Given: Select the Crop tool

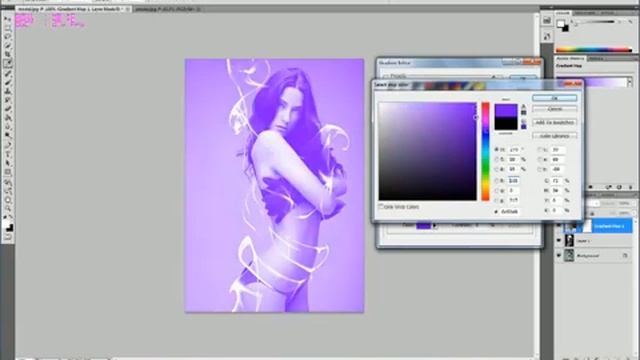Looking at the screenshot, I should pyautogui.click(x=8, y=54).
